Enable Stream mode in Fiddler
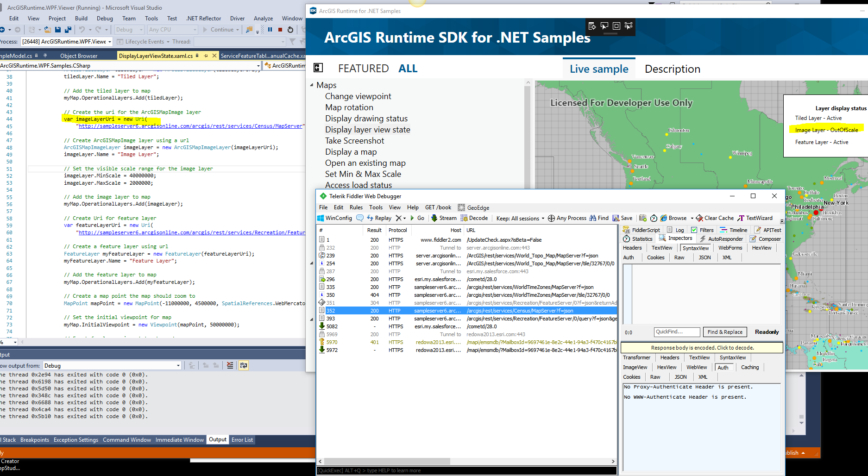Image resolution: width=868 pixels, height=476 pixels. click(444, 218)
